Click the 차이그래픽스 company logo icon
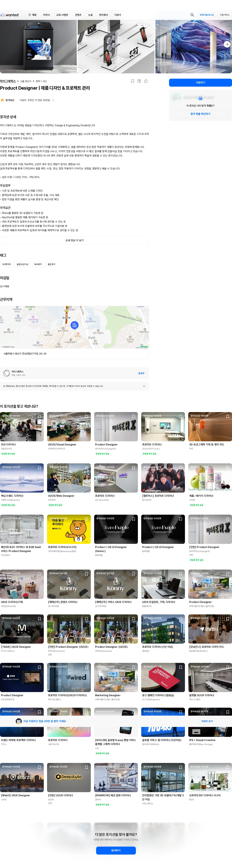The width and height of the screenshot is (232, 868). pos(6,373)
